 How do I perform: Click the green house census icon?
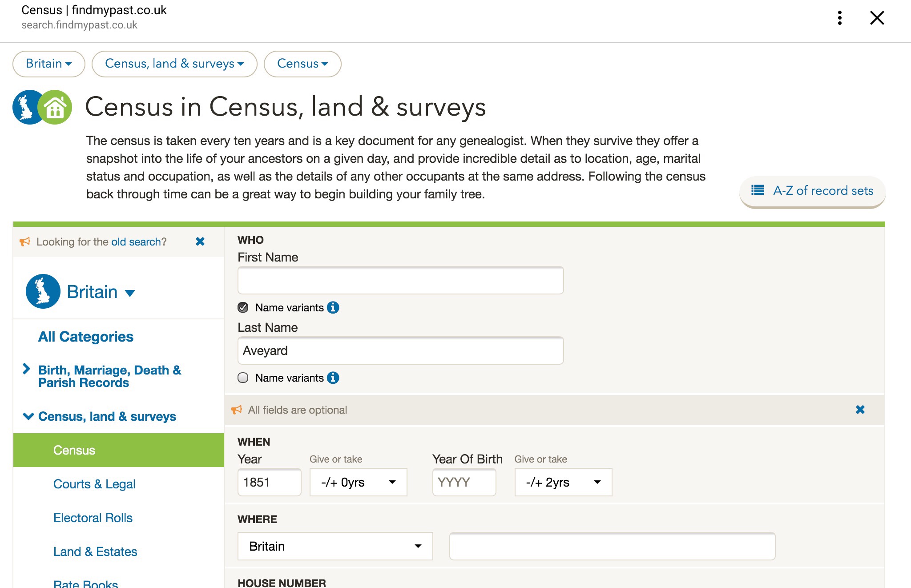click(56, 107)
